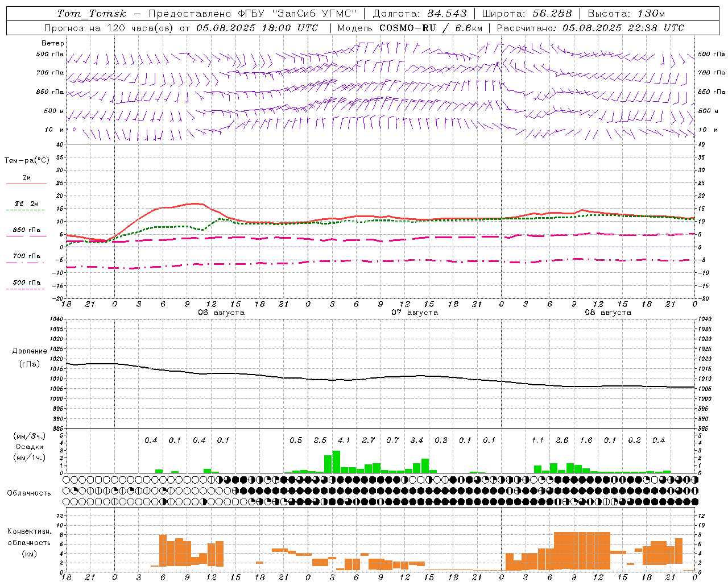Click the 2.7 precipitation total
The height and width of the screenshot is (582, 728).
pos(369,440)
